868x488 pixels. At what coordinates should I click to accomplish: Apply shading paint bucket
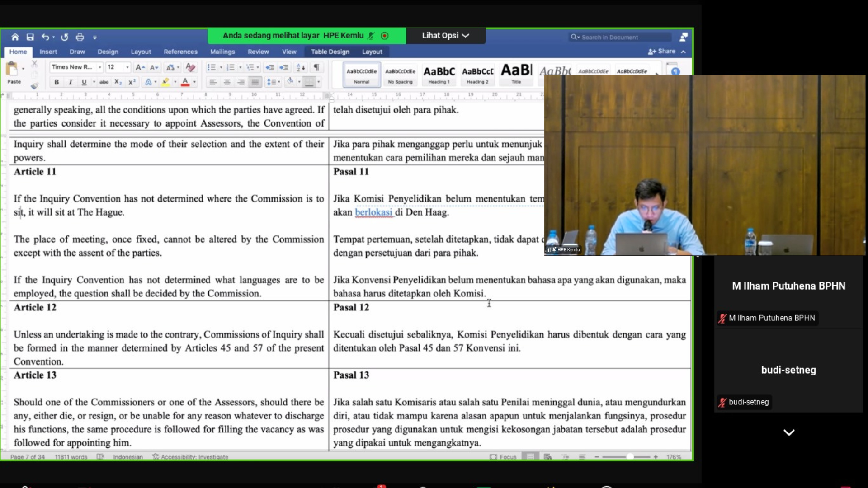tap(290, 81)
